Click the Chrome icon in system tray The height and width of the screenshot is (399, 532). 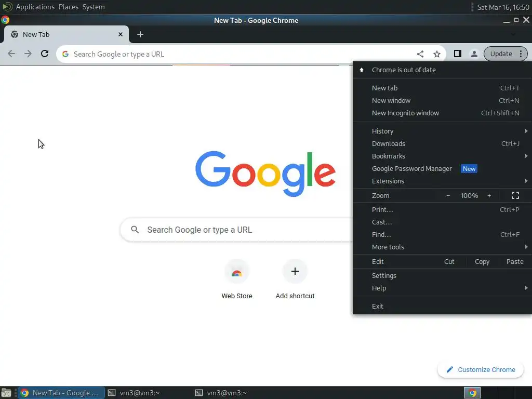point(472,393)
